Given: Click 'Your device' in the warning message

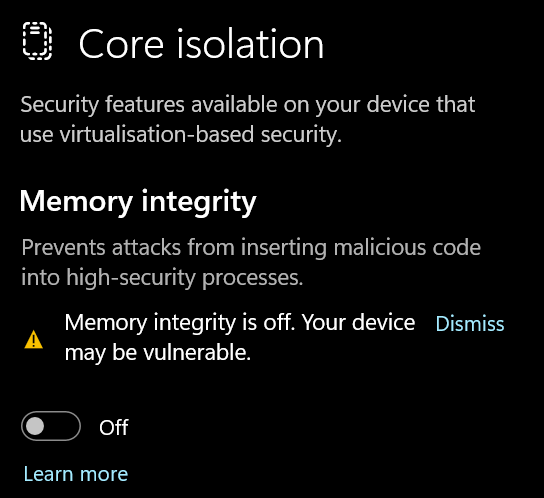Looking at the screenshot, I should [358, 322].
